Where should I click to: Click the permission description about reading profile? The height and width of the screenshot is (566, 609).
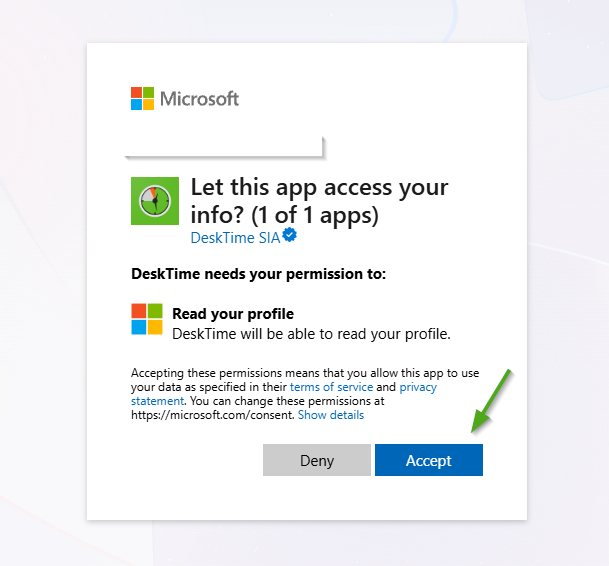(311, 333)
